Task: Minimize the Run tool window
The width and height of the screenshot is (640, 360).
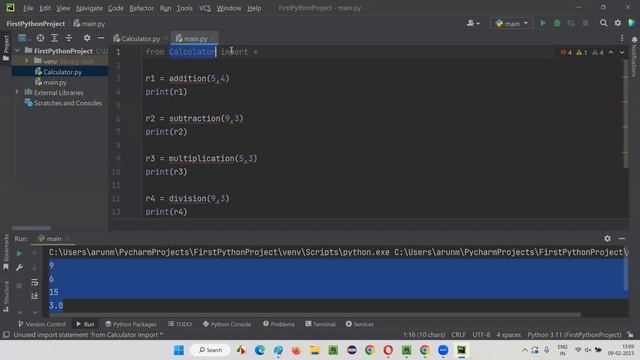Action: 622,238
